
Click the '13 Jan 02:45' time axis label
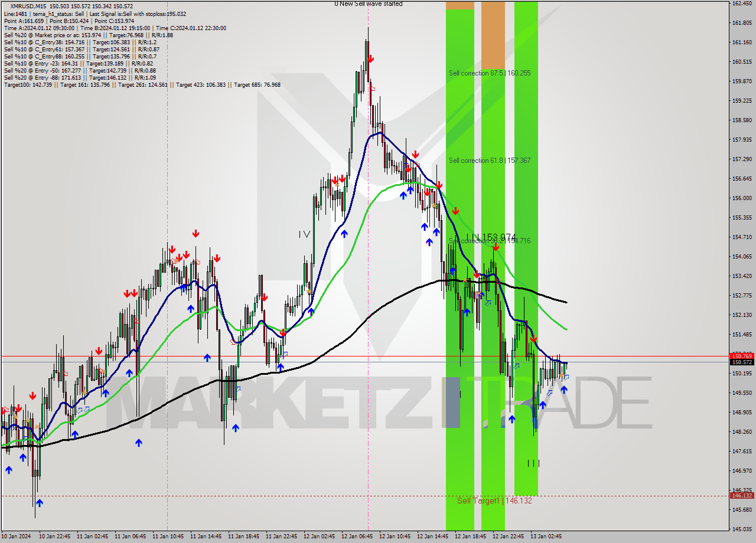[x=546, y=537]
